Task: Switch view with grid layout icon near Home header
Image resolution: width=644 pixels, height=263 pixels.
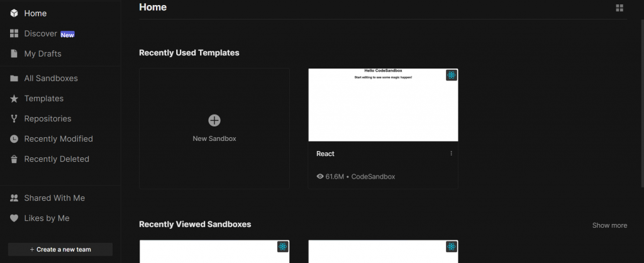Action: (x=619, y=8)
